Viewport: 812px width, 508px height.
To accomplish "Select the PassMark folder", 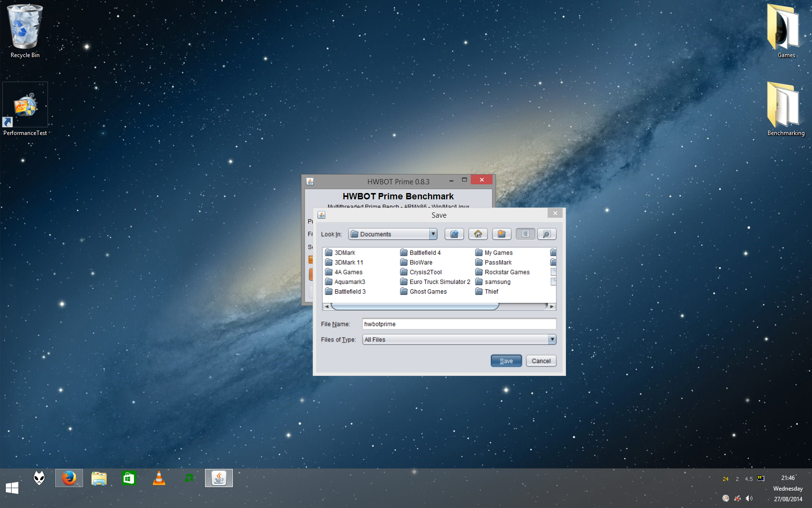I will pos(493,262).
